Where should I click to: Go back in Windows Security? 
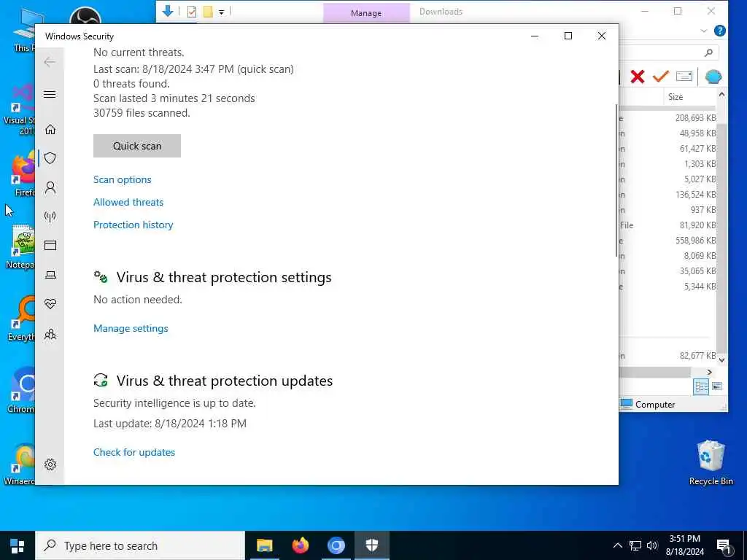coord(50,62)
